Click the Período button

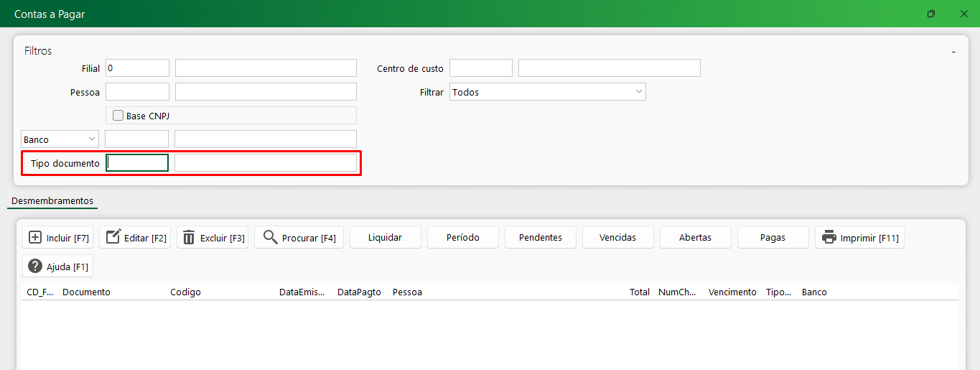point(462,238)
